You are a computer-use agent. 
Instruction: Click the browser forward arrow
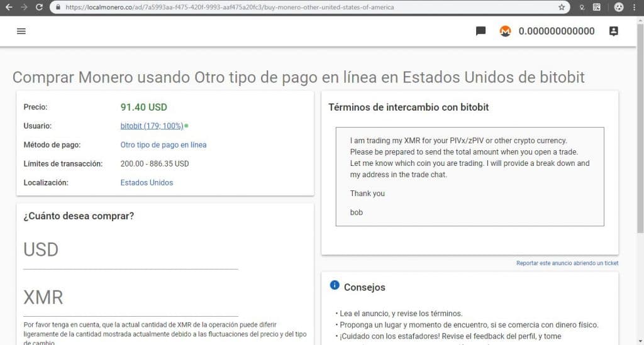tap(24, 7)
